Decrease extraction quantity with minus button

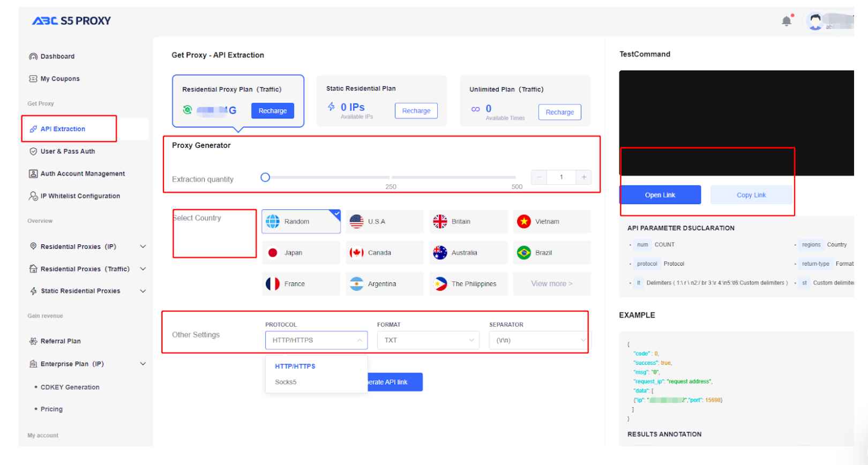click(539, 177)
